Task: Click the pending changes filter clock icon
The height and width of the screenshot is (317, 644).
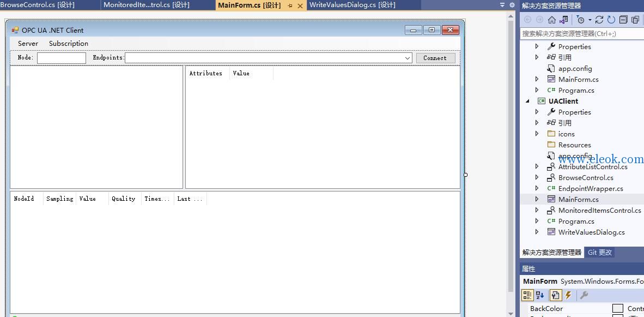Action: [580, 20]
